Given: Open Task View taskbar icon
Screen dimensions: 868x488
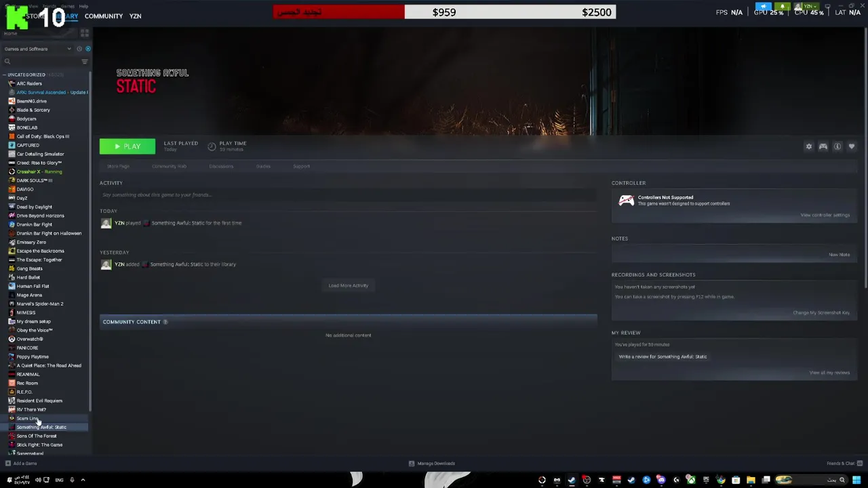Looking at the screenshot, I should tap(766, 480).
